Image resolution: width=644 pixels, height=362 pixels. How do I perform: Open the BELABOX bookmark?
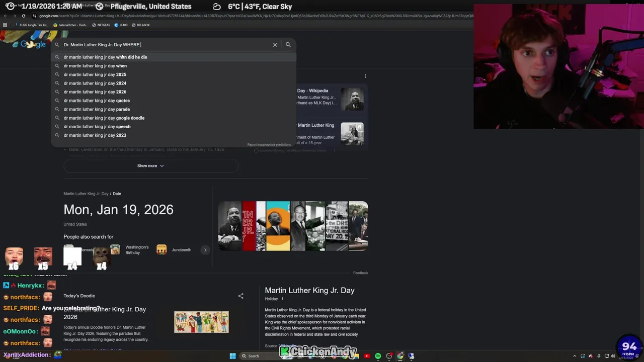pyautogui.click(x=141, y=25)
